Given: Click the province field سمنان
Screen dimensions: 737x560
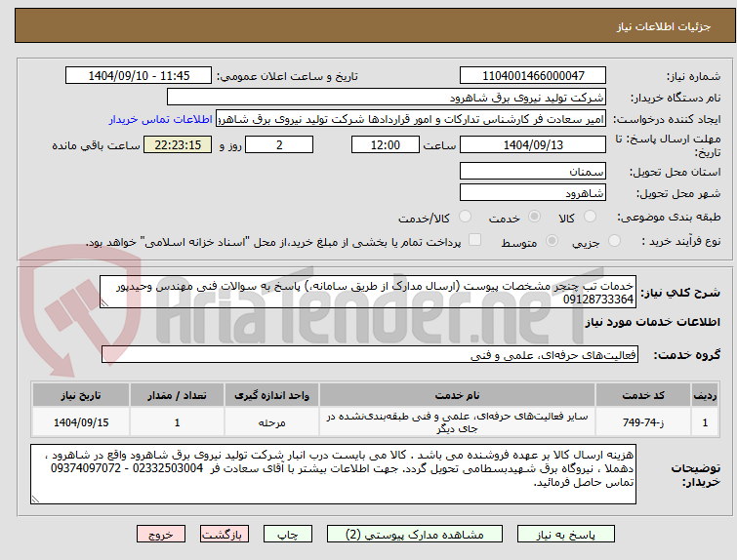Looking at the screenshot, I should pos(533,171).
